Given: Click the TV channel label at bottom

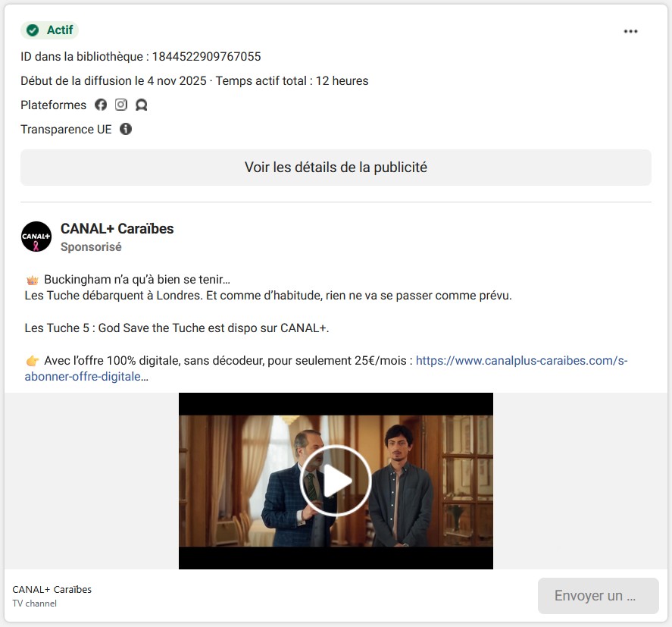Looking at the screenshot, I should pyautogui.click(x=34, y=603).
